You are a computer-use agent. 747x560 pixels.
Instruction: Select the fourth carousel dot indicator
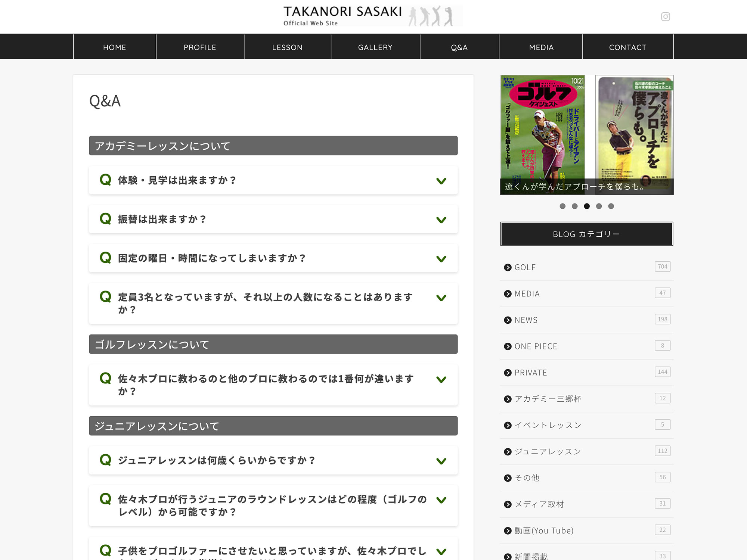[599, 206]
